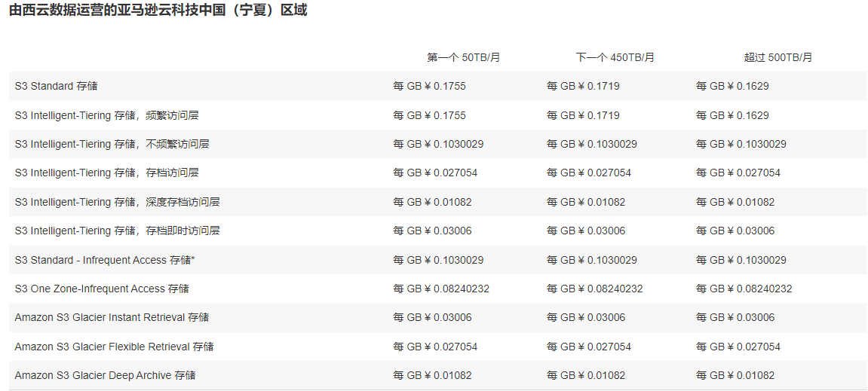
Task: Click row label Amazon S3 Glacier Flexible Retrieval 存储
Action: 114,347
